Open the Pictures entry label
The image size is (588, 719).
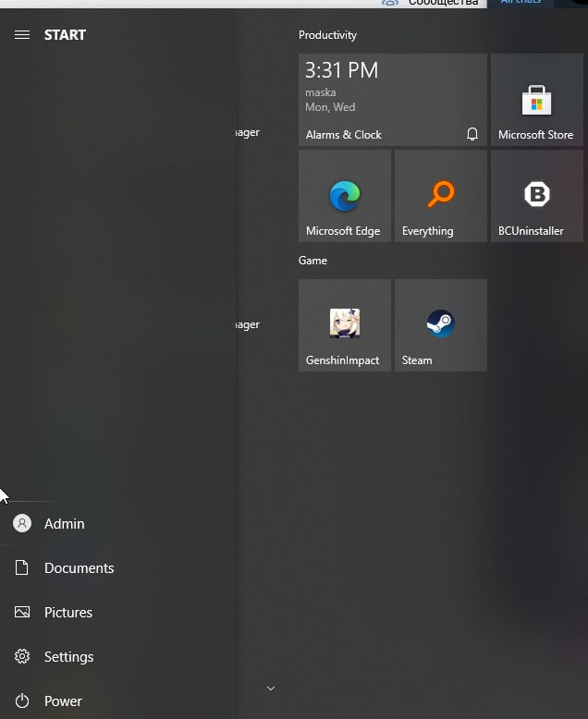pyautogui.click(x=68, y=612)
